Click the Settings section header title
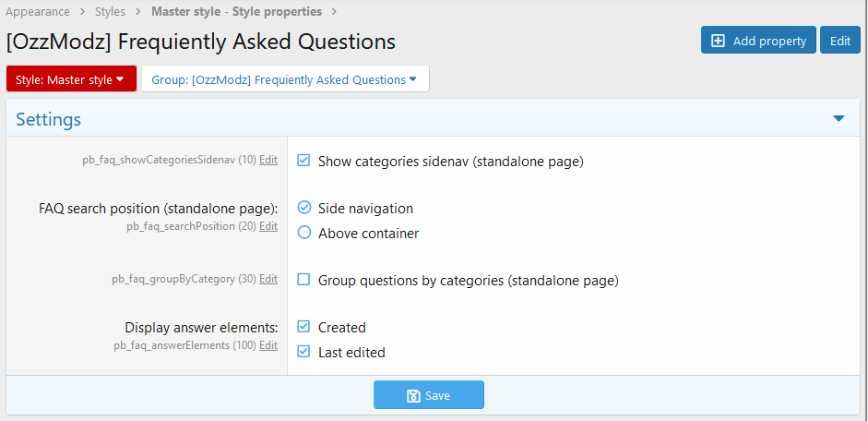 48,119
